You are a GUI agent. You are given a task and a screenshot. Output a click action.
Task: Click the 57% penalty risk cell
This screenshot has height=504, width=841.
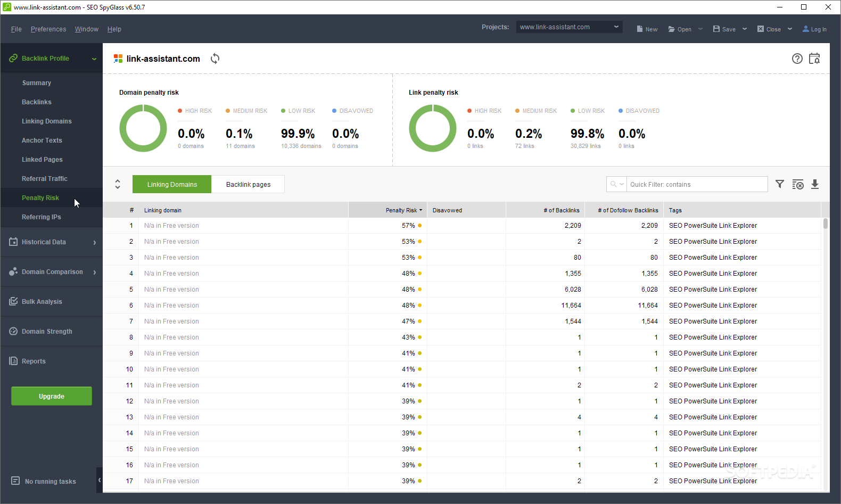coord(388,226)
